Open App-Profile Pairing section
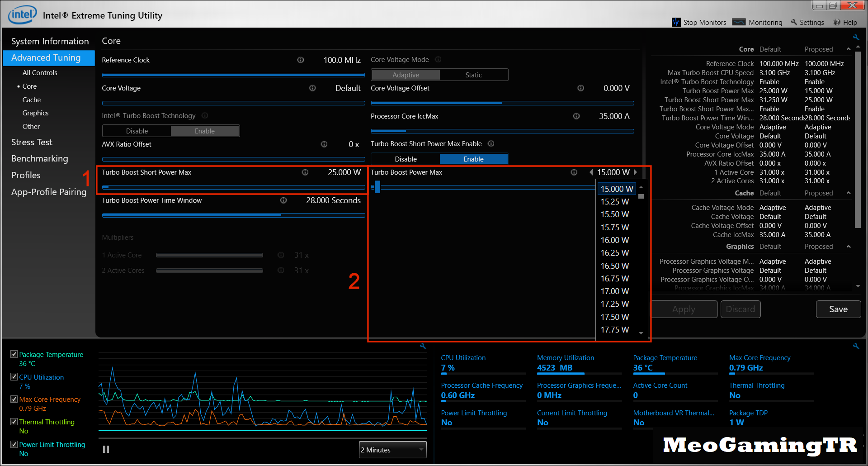This screenshot has width=868, height=466. coord(49,192)
